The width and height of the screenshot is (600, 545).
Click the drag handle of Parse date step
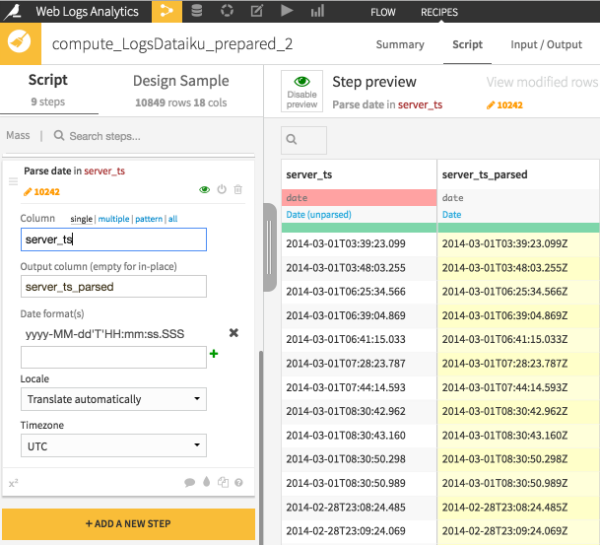point(13,181)
